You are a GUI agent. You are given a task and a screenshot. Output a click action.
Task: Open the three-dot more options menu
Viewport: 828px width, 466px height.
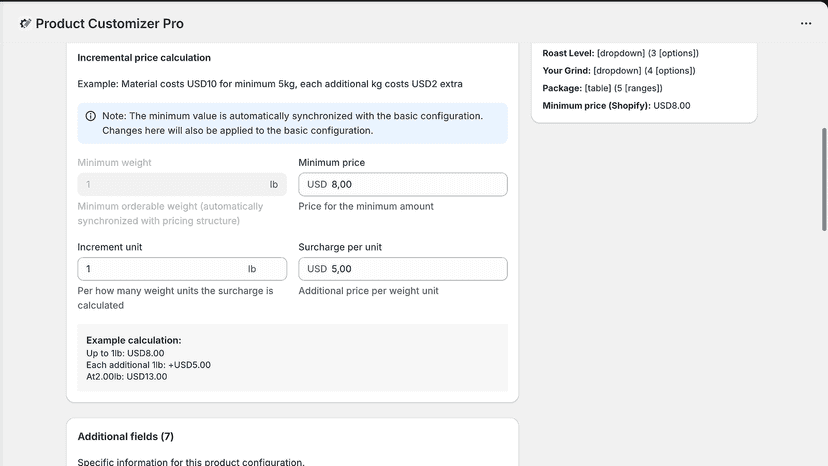pyautogui.click(x=806, y=23)
